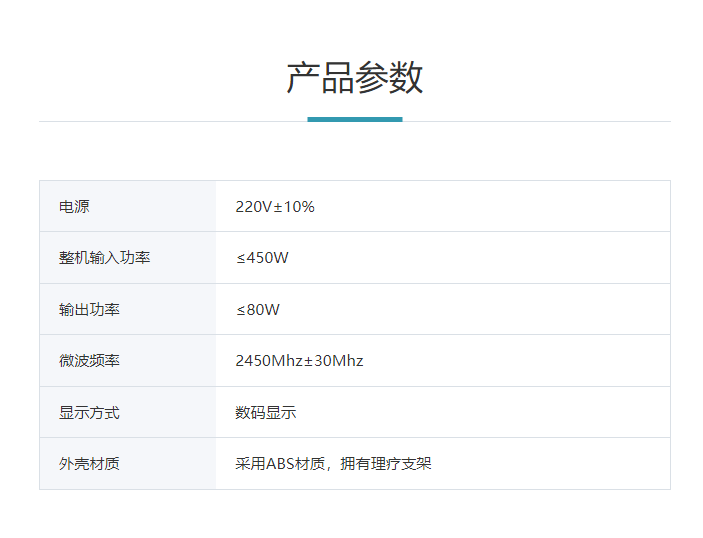Click the 220V±10% power value
This screenshot has height=538, width=703.
coord(275,207)
